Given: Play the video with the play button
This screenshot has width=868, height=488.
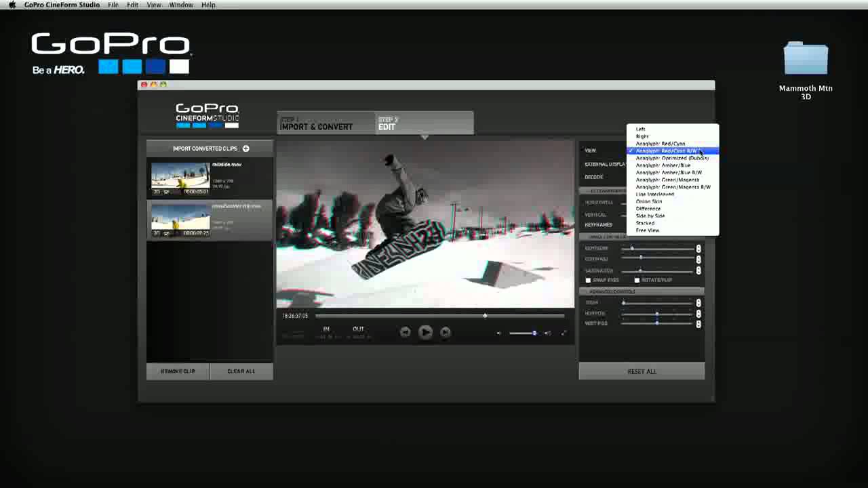Looking at the screenshot, I should click(x=425, y=332).
